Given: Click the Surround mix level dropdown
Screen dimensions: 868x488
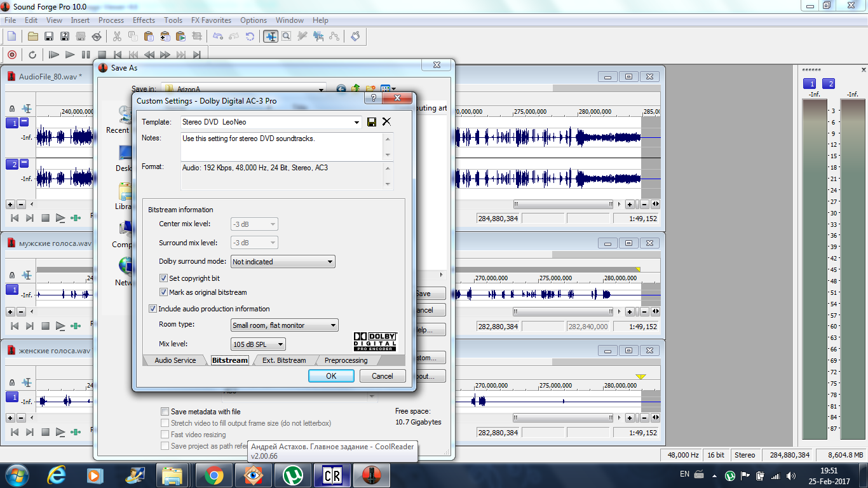Looking at the screenshot, I should tap(254, 243).
